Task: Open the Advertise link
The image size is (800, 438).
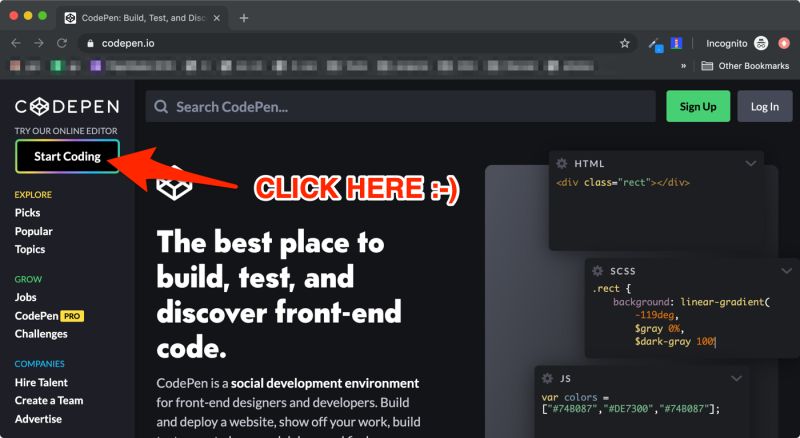Action: click(x=38, y=419)
